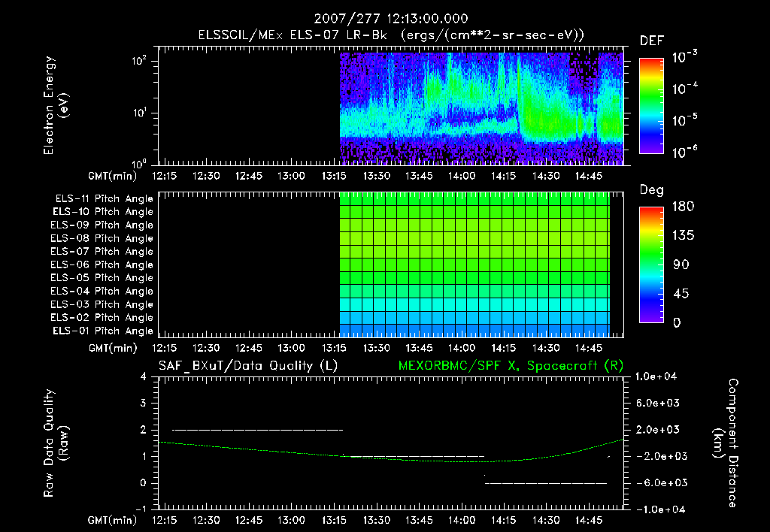770x532 pixels.
Task: Click the GMT(min) label under spectrogram
Action: (x=113, y=176)
